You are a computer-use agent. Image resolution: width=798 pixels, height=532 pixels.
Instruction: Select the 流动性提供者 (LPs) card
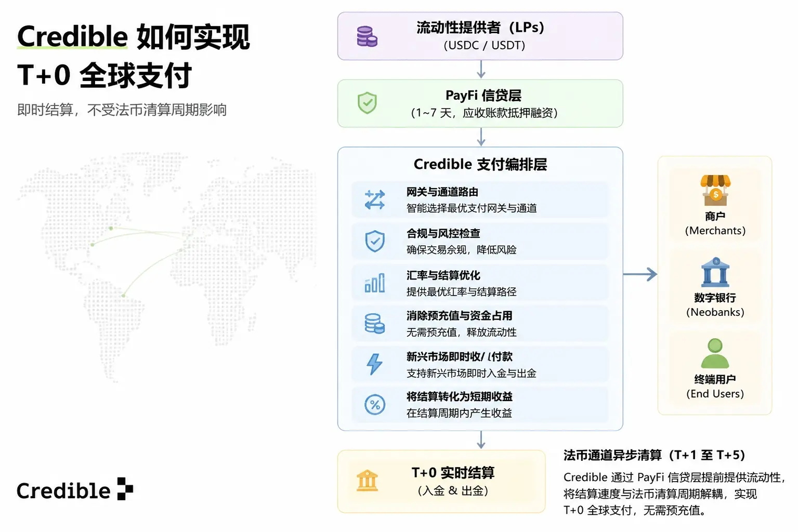point(480,36)
